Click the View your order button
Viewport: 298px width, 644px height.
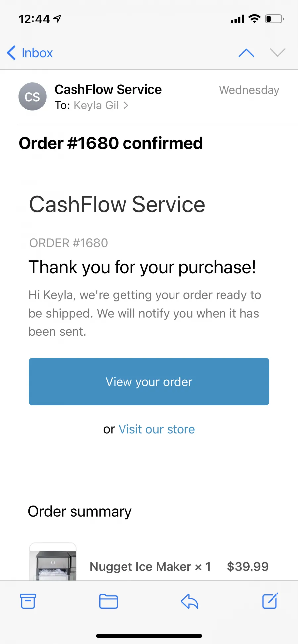(x=149, y=381)
